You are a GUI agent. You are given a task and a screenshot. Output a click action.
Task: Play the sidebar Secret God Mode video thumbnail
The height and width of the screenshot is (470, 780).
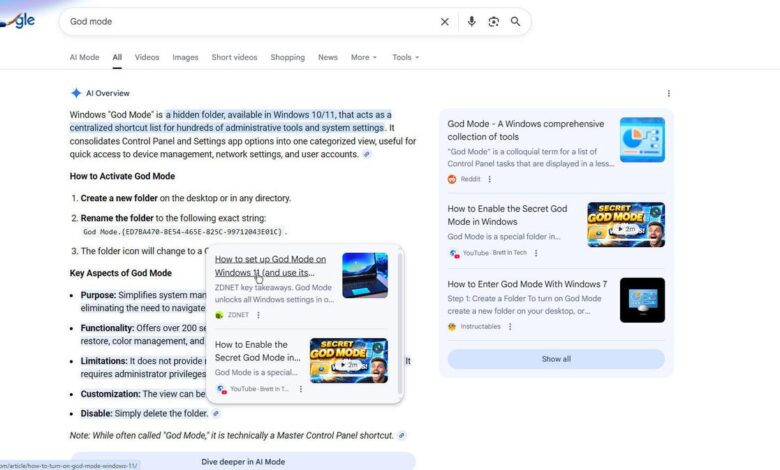click(626, 225)
